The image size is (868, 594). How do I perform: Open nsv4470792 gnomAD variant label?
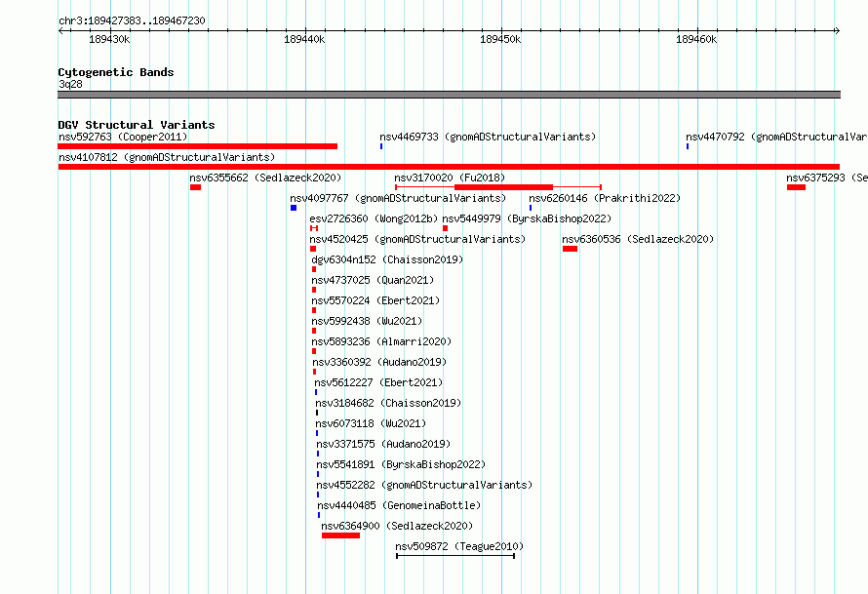coord(776,137)
